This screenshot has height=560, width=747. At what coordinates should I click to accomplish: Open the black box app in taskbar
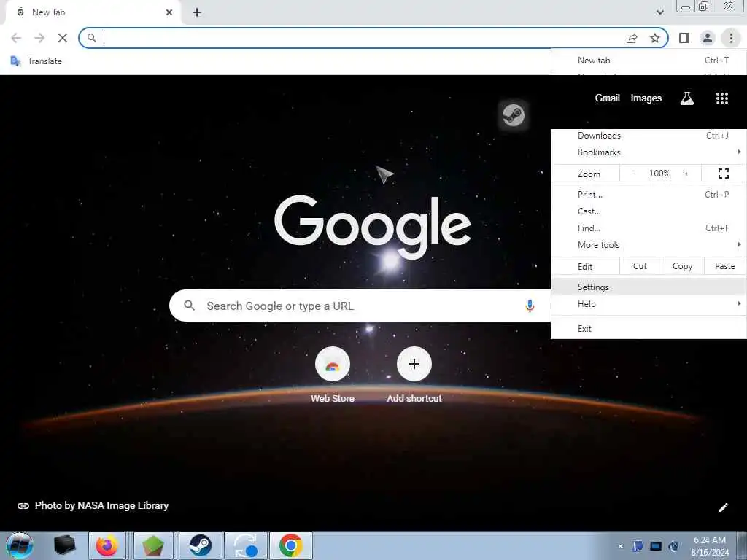tap(64, 545)
